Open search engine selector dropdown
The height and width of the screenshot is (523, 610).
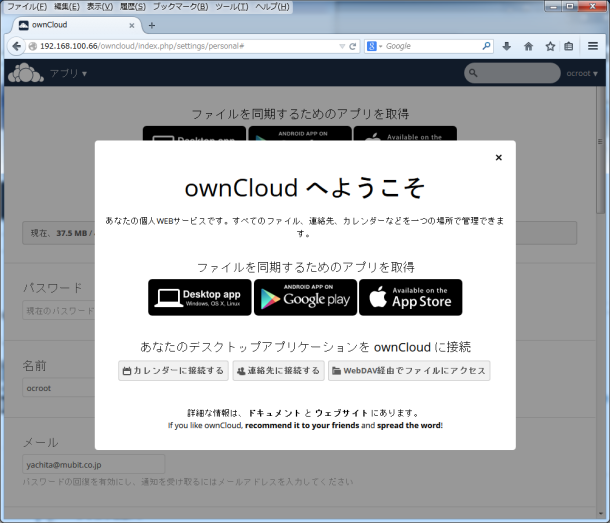tap(374, 46)
